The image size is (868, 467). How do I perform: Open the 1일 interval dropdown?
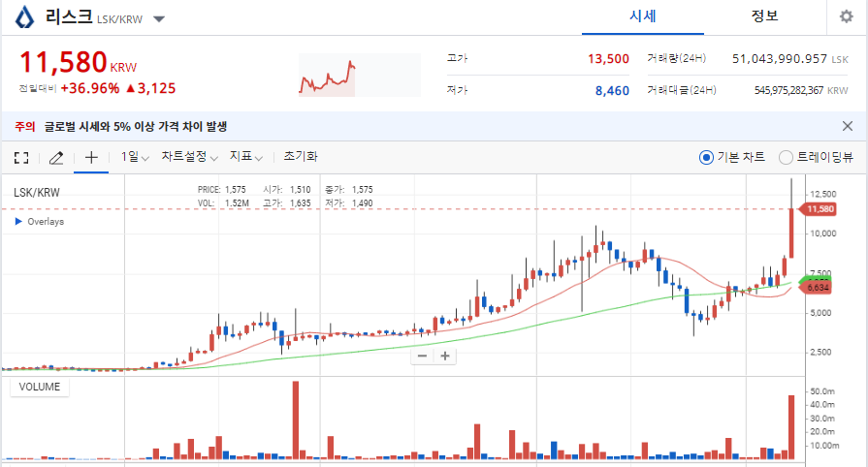click(135, 157)
